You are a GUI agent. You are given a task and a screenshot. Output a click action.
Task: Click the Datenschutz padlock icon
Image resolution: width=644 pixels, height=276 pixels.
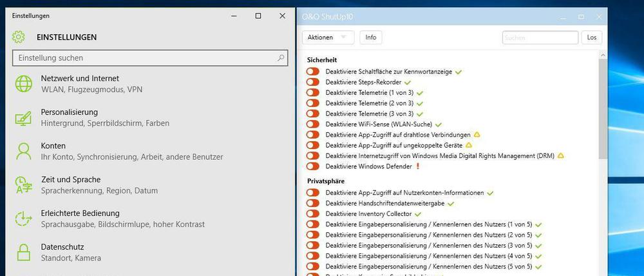(23, 253)
